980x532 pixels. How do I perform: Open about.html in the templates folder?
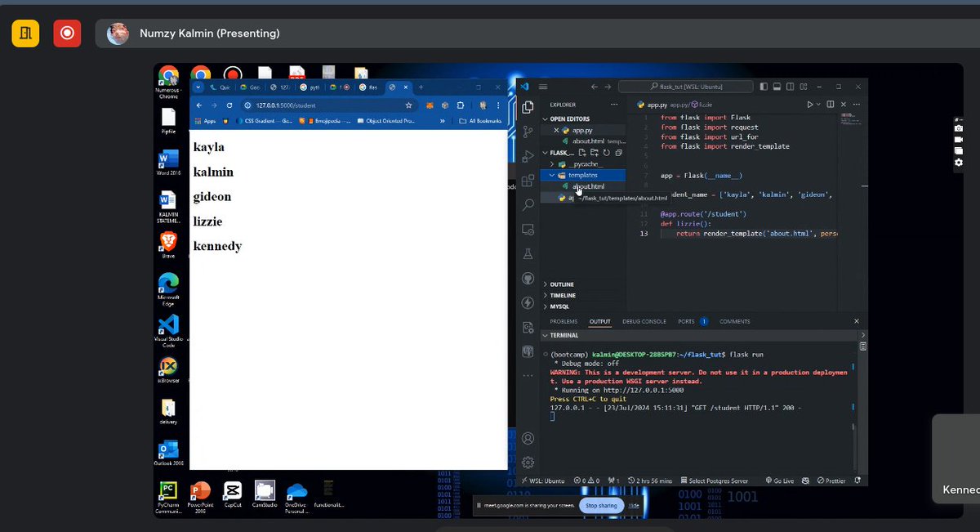(584, 186)
